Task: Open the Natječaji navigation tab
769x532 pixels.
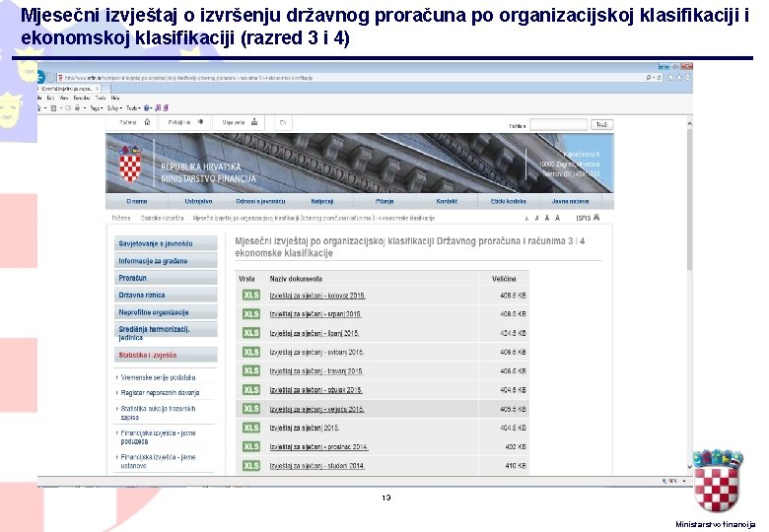Action: click(x=321, y=201)
